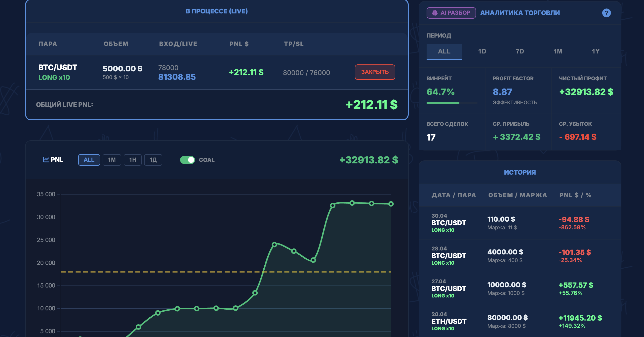Click the TP/SL value 80000 / 76000

pyautogui.click(x=307, y=73)
